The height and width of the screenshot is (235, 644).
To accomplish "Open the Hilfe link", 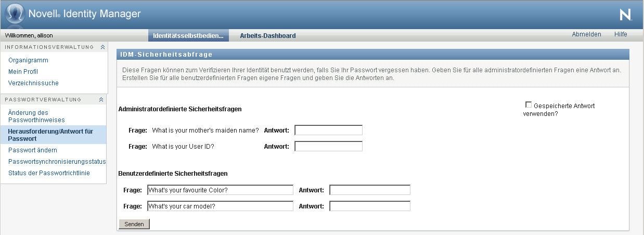I will [x=620, y=34].
